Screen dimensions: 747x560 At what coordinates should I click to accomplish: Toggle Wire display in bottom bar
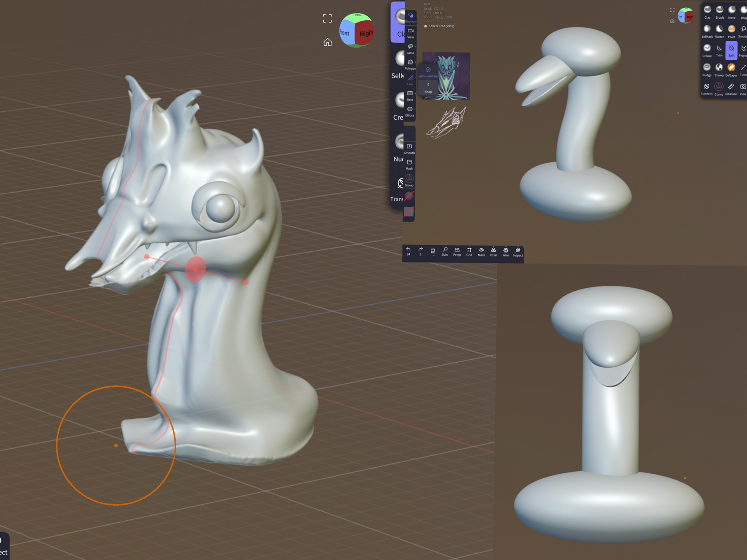pyautogui.click(x=506, y=252)
